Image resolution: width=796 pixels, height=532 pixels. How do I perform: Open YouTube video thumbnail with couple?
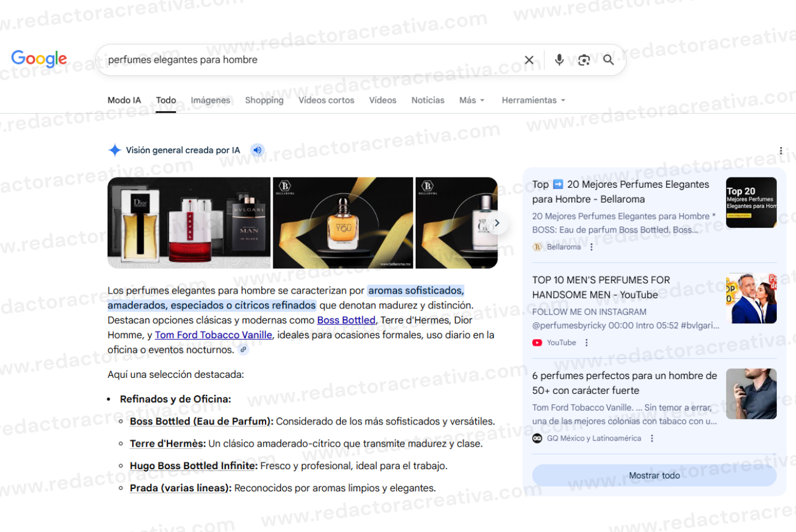751,298
